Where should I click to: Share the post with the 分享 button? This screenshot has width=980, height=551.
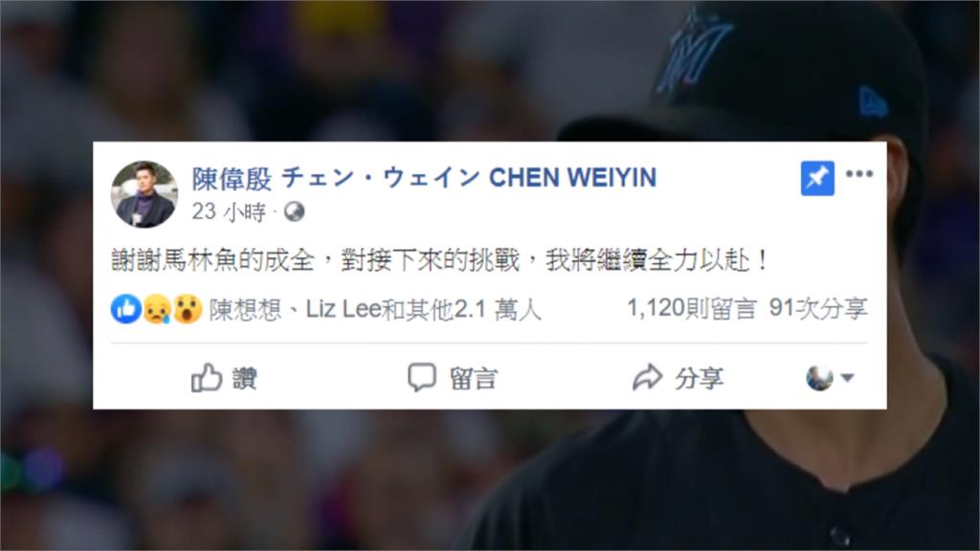(x=679, y=378)
